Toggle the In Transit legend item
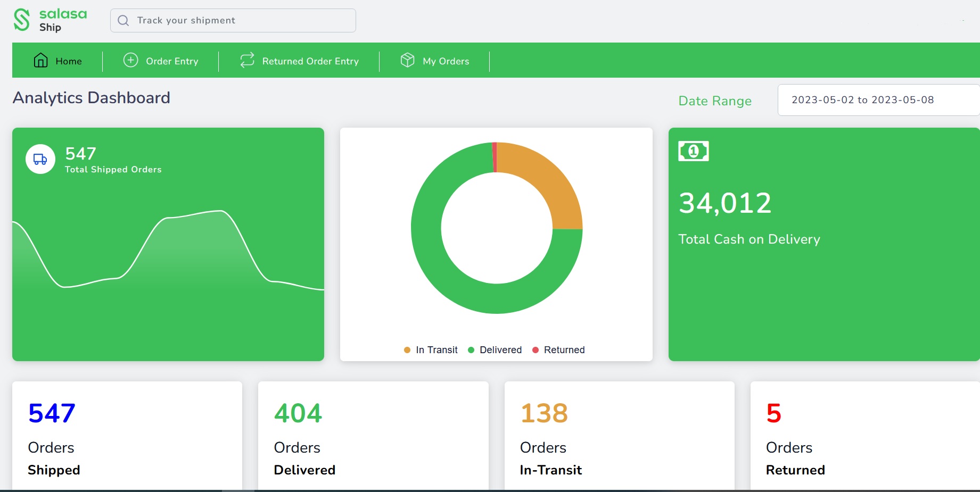Image resolution: width=980 pixels, height=492 pixels. 431,350
